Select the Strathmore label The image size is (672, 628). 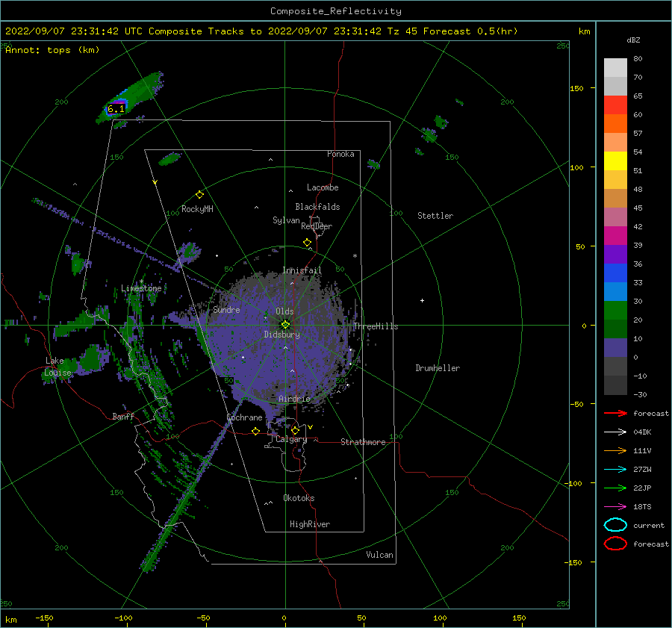(363, 442)
